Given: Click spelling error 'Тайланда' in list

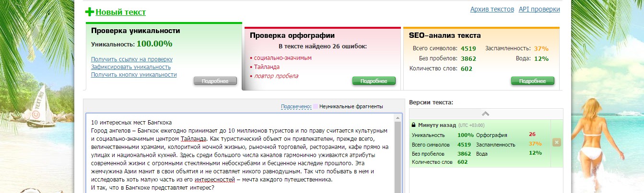Looking at the screenshot, I should point(267,67).
